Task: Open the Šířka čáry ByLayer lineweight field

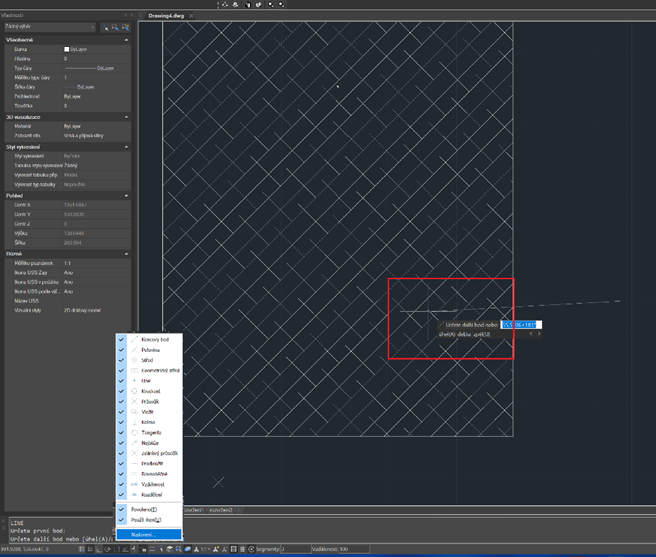Action: pos(97,87)
